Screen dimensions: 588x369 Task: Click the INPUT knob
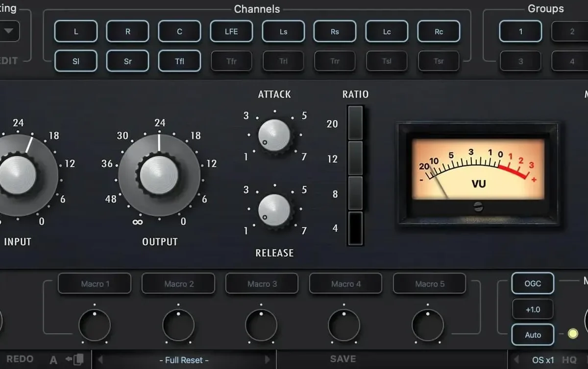[x=17, y=175]
